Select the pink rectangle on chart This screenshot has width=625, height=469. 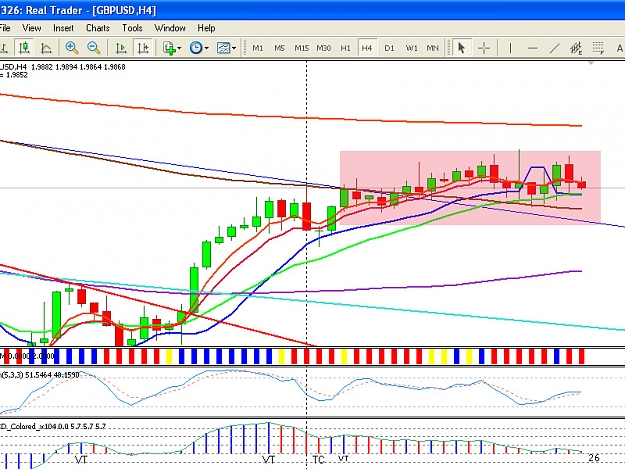(x=470, y=188)
